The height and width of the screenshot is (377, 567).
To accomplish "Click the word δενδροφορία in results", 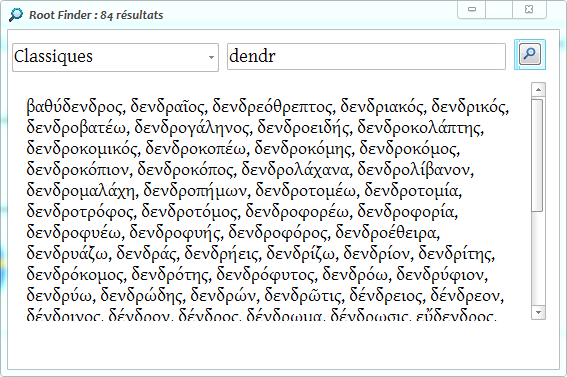I will [406, 212].
